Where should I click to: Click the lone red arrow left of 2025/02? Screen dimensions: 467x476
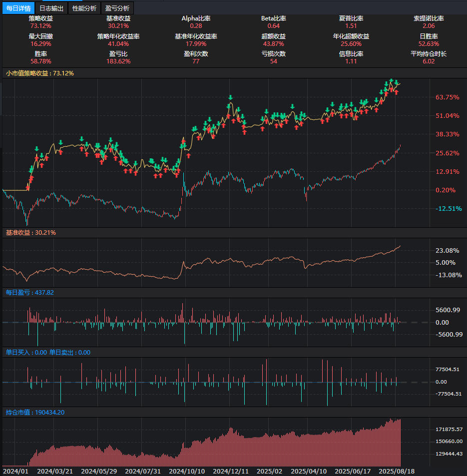262,129
